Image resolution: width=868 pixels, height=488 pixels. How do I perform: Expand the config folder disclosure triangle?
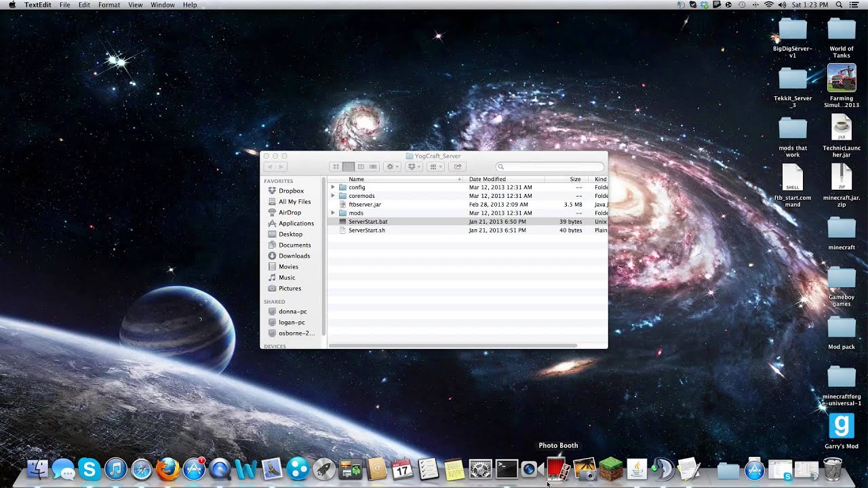(333, 187)
